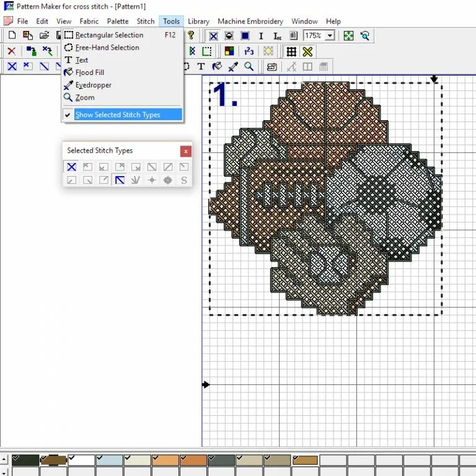This screenshot has width=476, height=476.
Task: Click the Open file folder icon
Action: coord(44,35)
